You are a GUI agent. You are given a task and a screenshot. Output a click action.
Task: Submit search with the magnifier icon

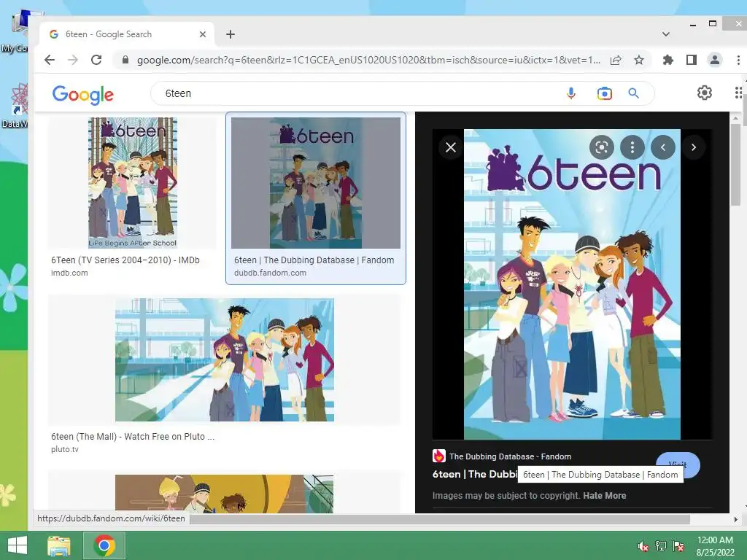(633, 93)
